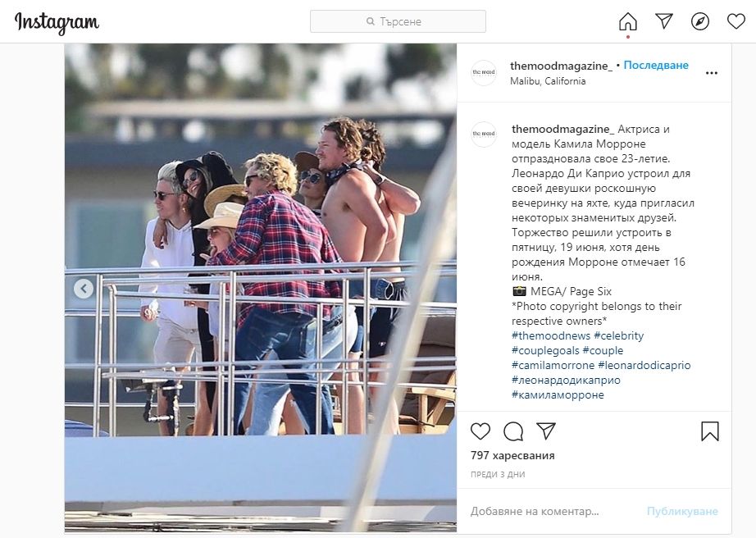Open the #leonardodicaprio hashtag

click(x=644, y=366)
